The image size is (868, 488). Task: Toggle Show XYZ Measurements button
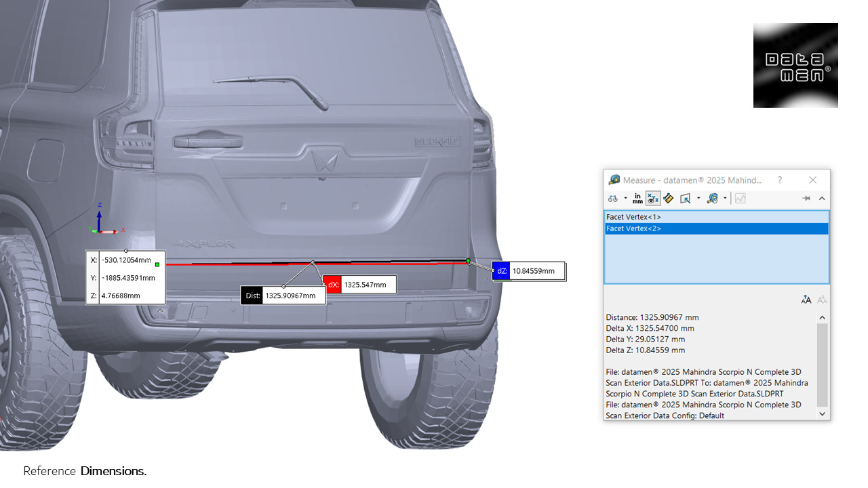(653, 199)
